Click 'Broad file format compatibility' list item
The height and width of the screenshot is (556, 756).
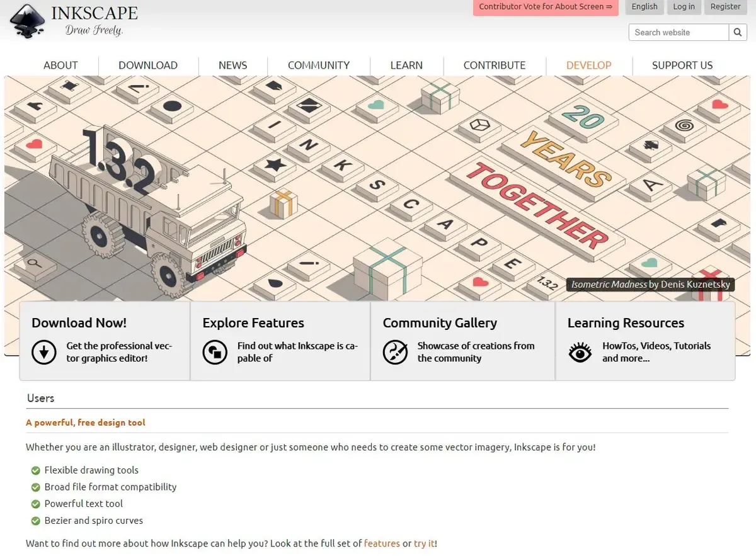[x=110, y=487]
